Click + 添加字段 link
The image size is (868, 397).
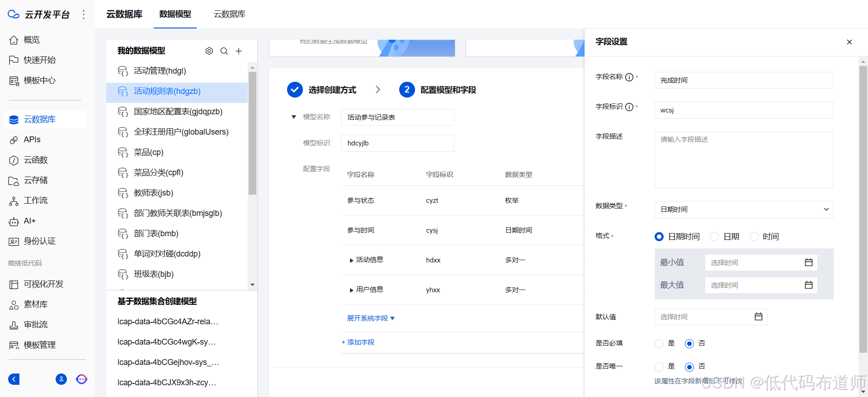(x=358, y=342)
